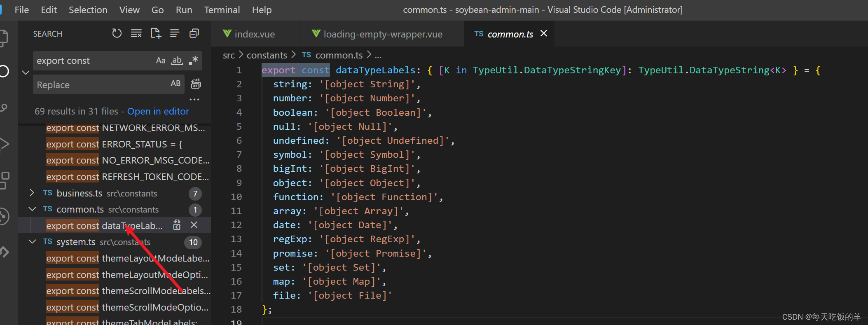Click system.ts match count badge 10

193,242
